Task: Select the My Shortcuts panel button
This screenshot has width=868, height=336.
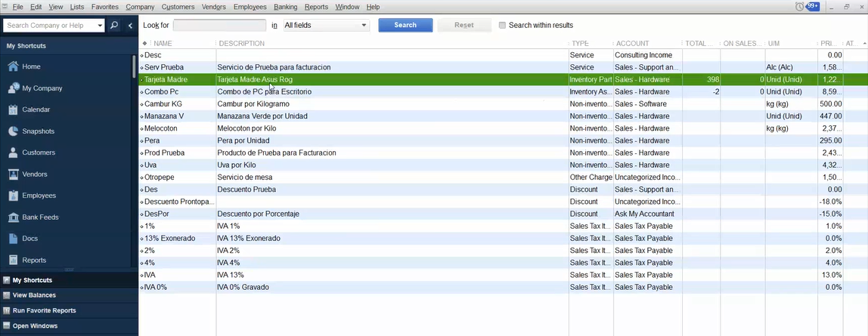Action: 69,280
